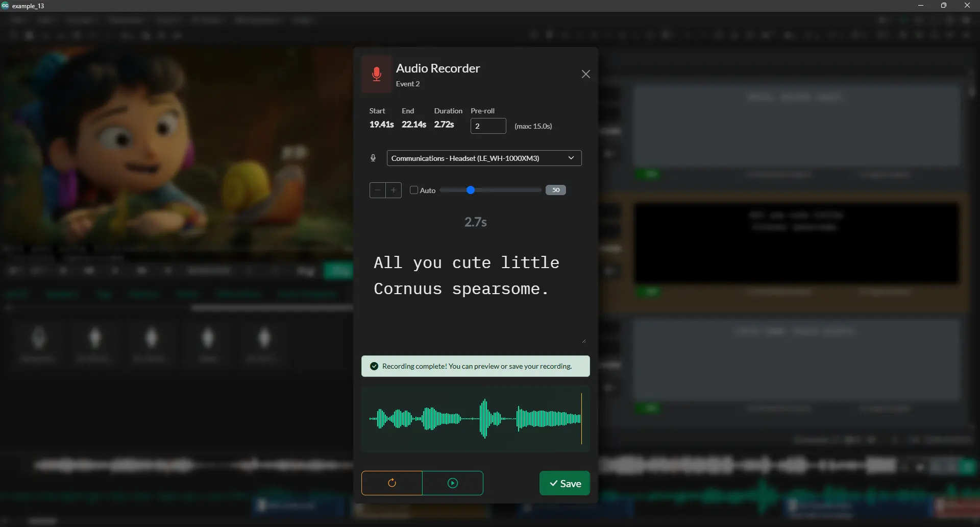Restore down the application window

click(x=944, y=6)
